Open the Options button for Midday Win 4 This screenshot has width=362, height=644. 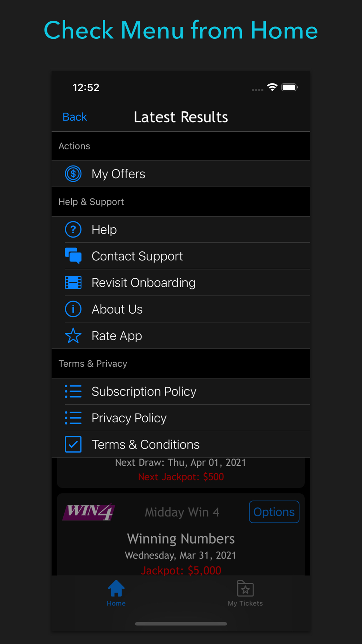pyautogui.click(x=274, y=512)
